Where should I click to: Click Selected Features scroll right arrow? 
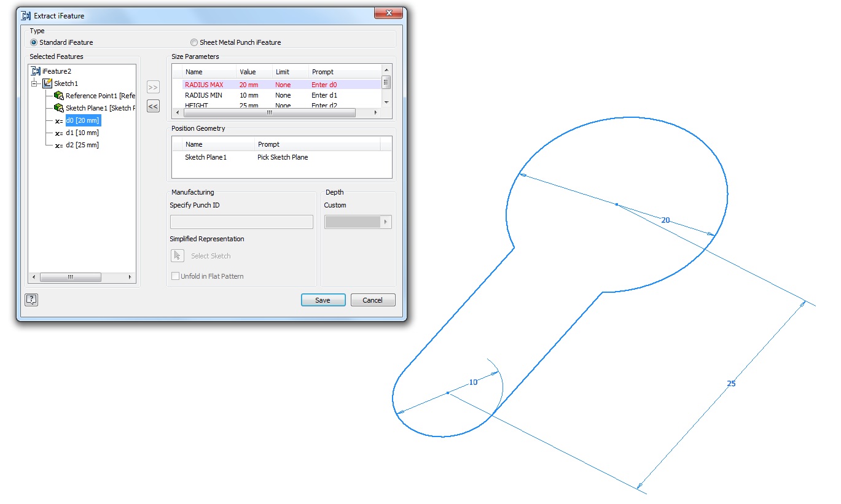coord(130,277)
